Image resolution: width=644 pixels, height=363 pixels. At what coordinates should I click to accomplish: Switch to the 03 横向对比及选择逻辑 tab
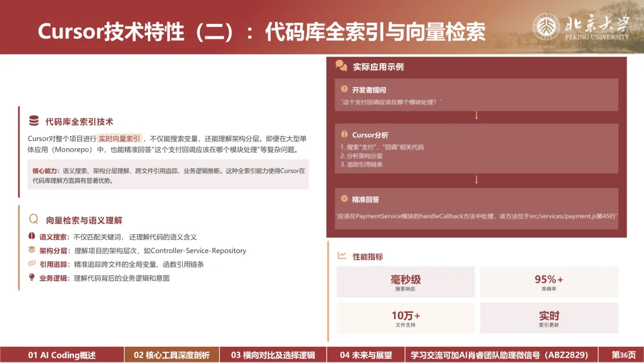pyautogui.click(x=273, y=355)
